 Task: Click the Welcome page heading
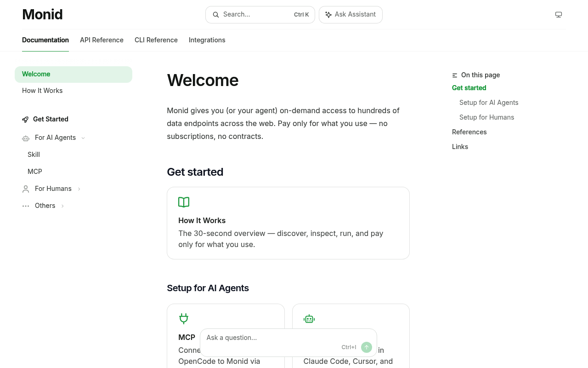(x=203, y=80)
